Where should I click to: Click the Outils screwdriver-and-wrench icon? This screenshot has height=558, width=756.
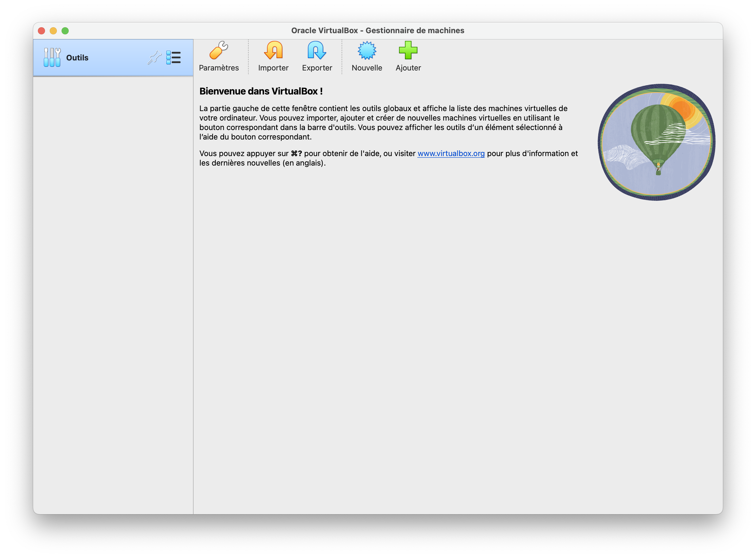[52, 57]
